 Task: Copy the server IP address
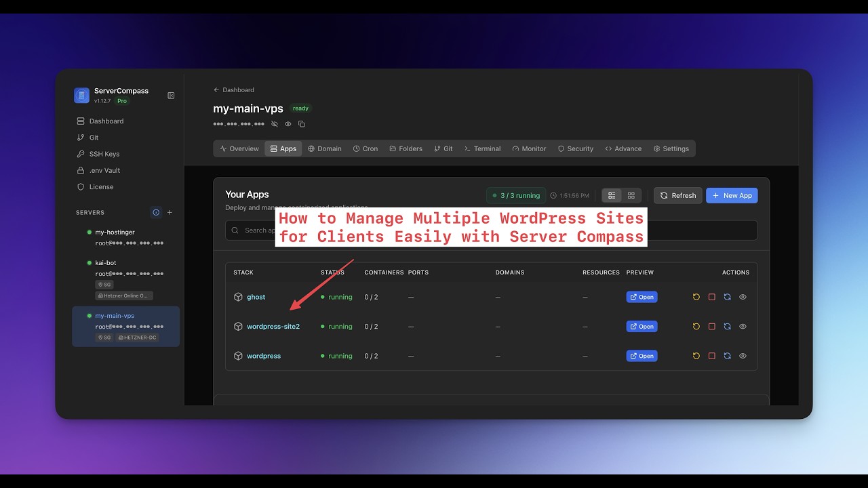click(302, 124)
